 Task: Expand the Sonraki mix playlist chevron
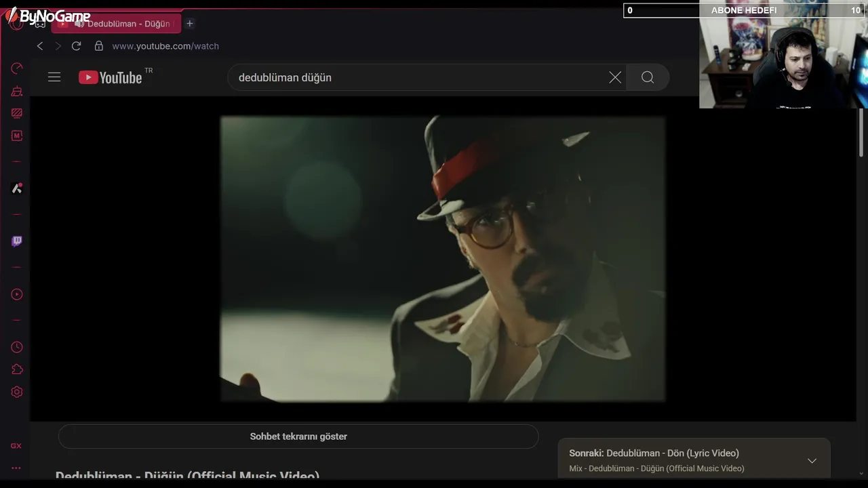click(812, 461)
